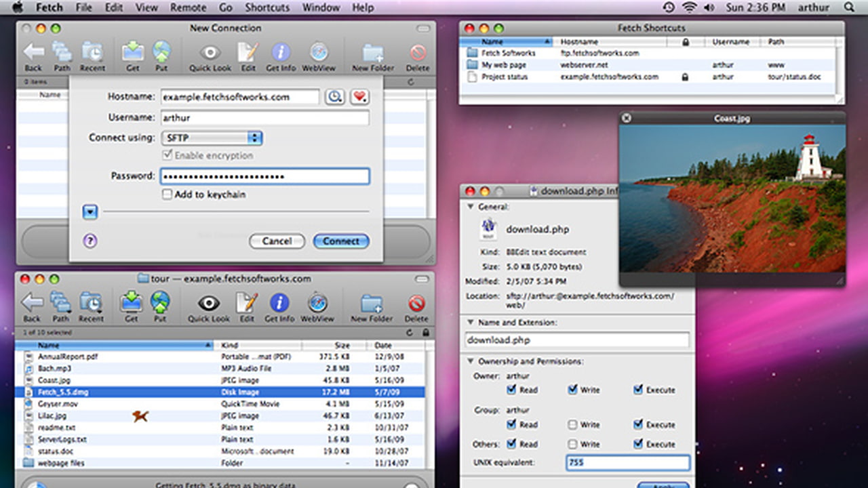The height and width of the screenshot is (488, 868).
Task: Expand more connection options disclosure button
Action: click(90, 212)
